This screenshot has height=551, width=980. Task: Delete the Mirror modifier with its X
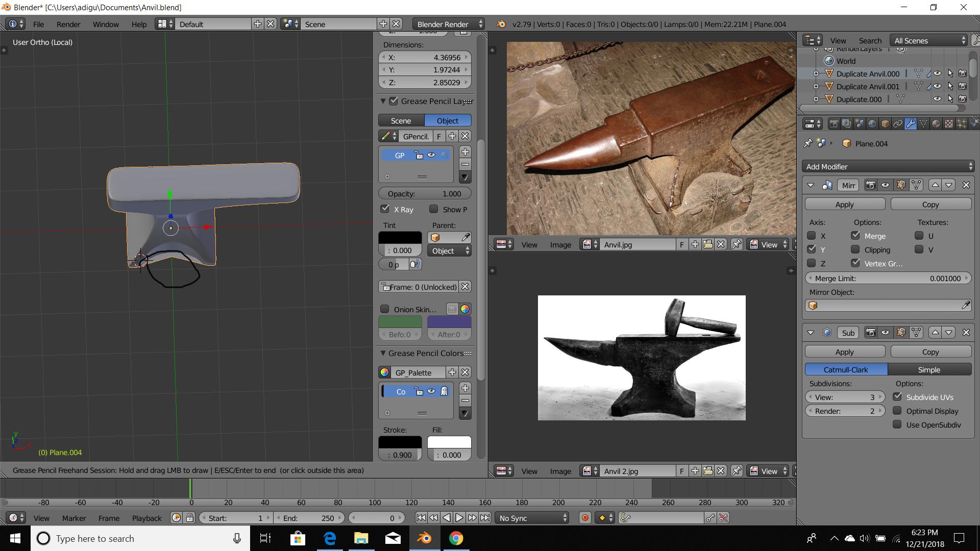(x=966, y=185)
